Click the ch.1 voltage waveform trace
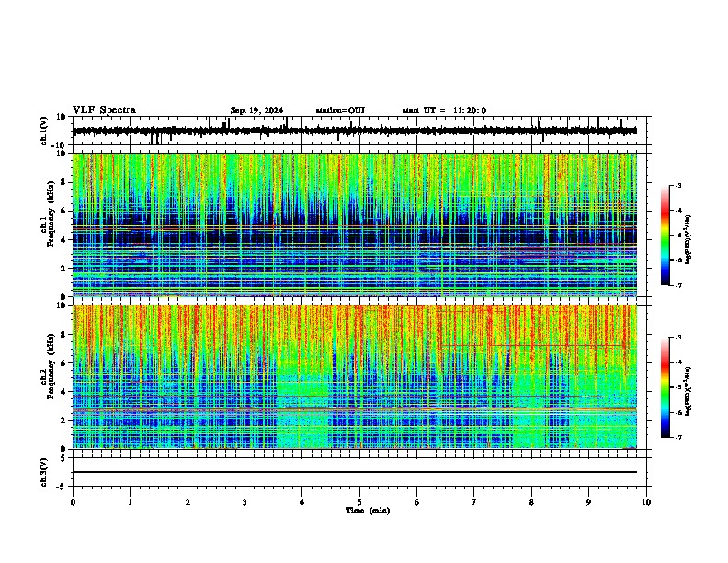728x563 pixels. tap(354, 131)
